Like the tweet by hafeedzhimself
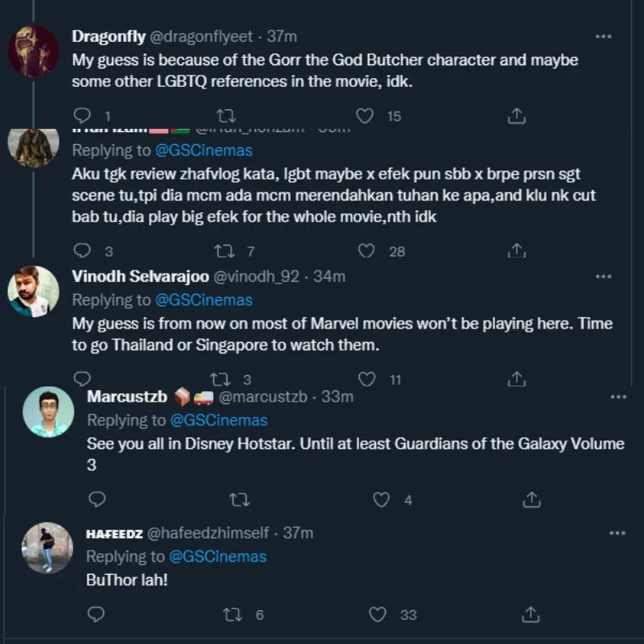Screen dimensions: 644x644 (x=378, y=614)
